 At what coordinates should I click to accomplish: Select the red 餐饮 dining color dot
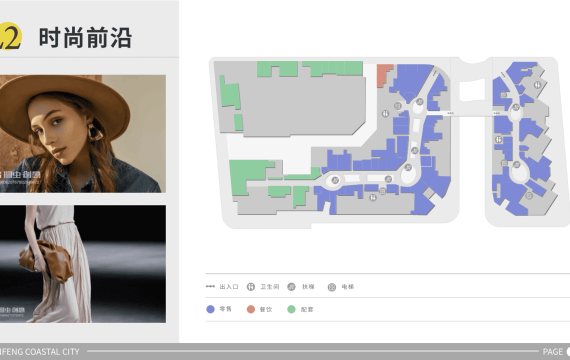coord(251,309)
